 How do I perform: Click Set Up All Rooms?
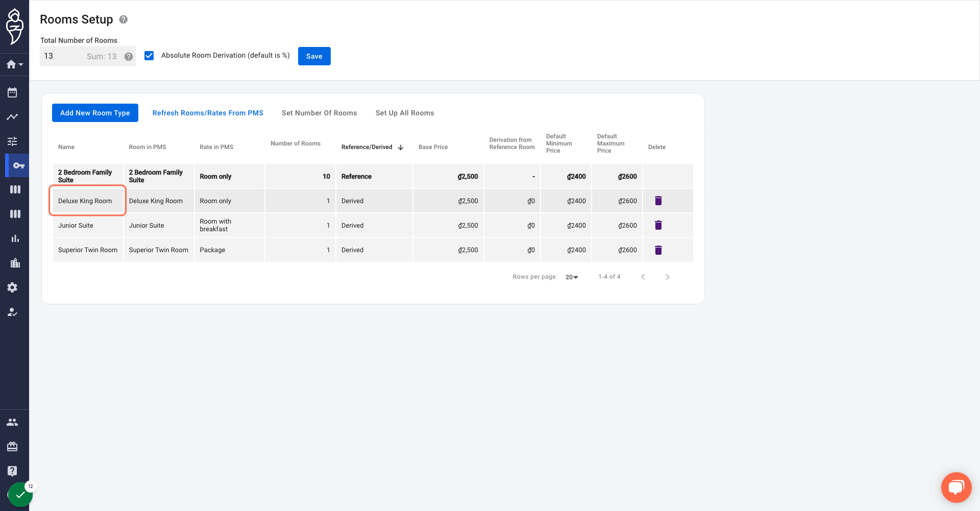[405, 113]
